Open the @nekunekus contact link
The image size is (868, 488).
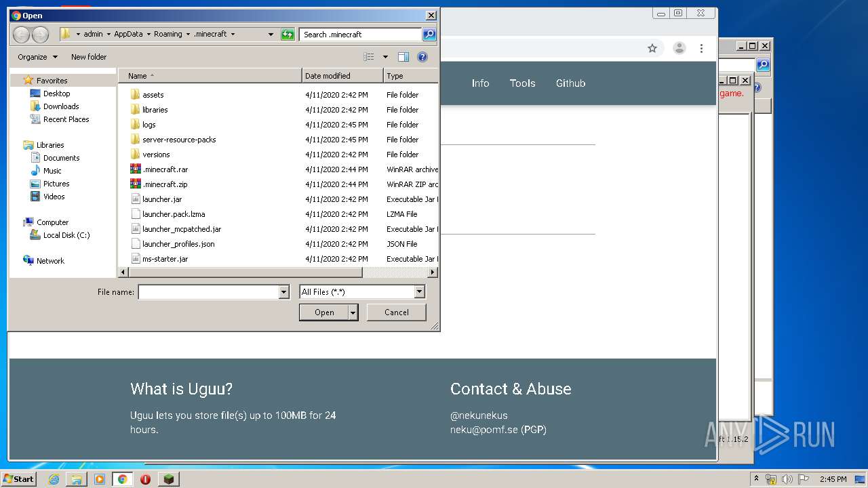[x=479, y=415]
